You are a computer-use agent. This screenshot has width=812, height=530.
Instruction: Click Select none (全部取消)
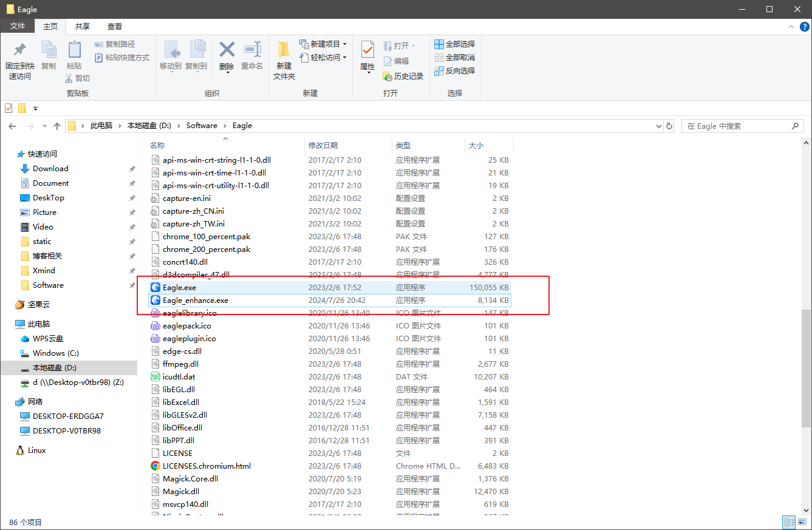point(455,58)
